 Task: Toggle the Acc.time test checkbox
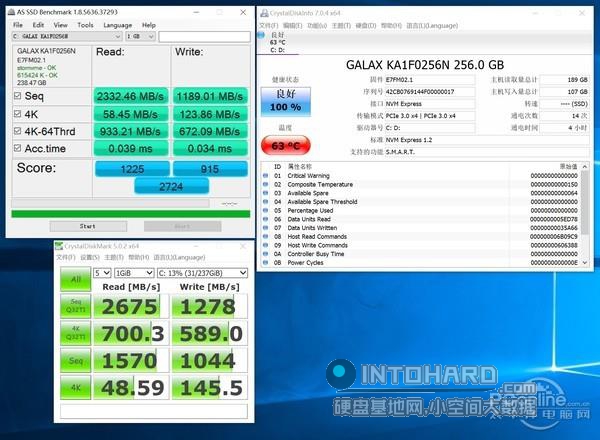[17, 148]
